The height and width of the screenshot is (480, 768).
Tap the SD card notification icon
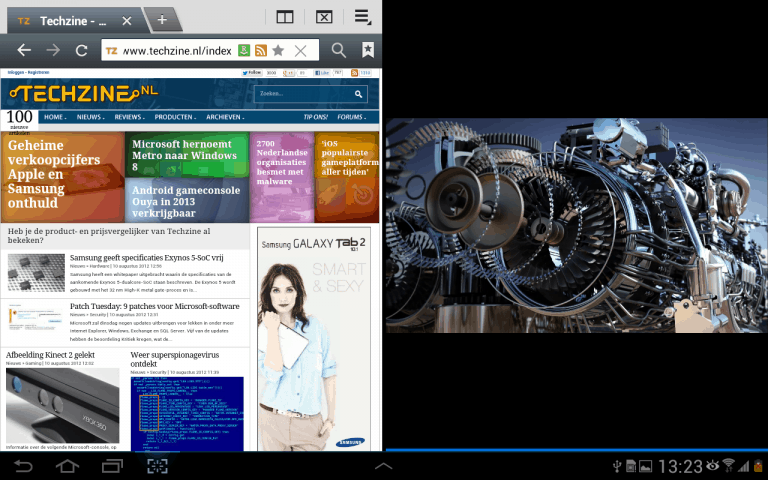coord(631,466)
